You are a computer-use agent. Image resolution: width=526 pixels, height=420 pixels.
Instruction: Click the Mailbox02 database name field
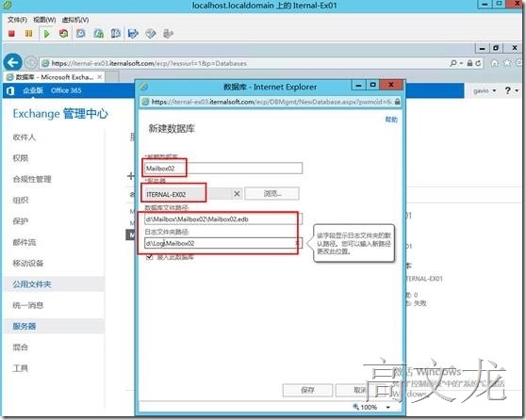pos(223,169)
